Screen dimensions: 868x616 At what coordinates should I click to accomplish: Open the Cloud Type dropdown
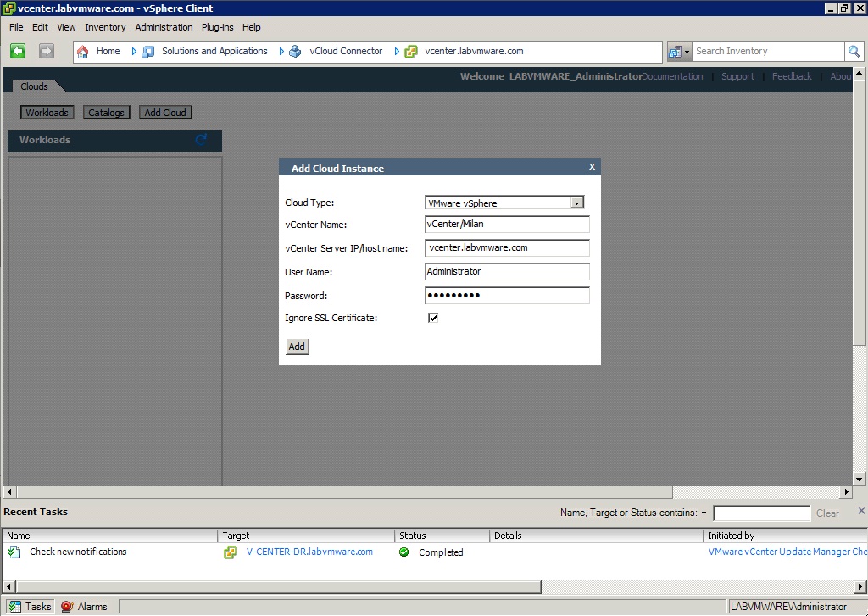576,203
